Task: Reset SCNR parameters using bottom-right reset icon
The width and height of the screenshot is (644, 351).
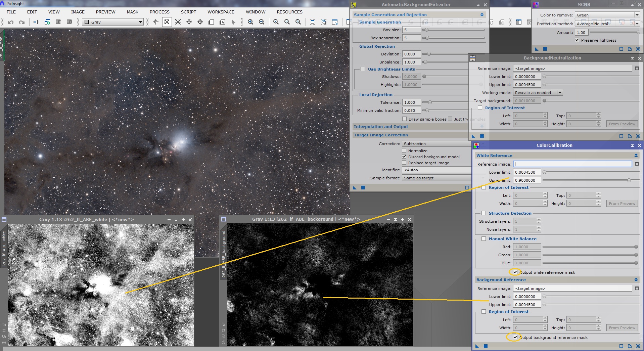Action: coord(638,49)
